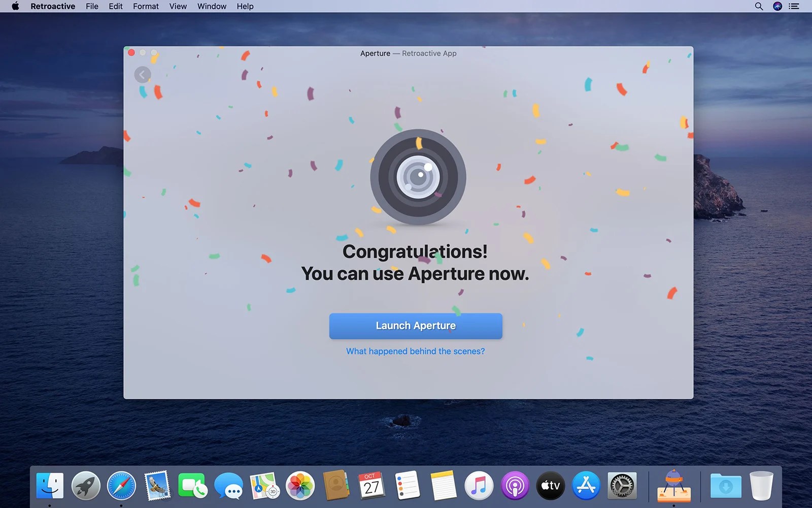812x508 pixels.
Task: Open Safari from the Dock
Action: (x=121, y=485)
